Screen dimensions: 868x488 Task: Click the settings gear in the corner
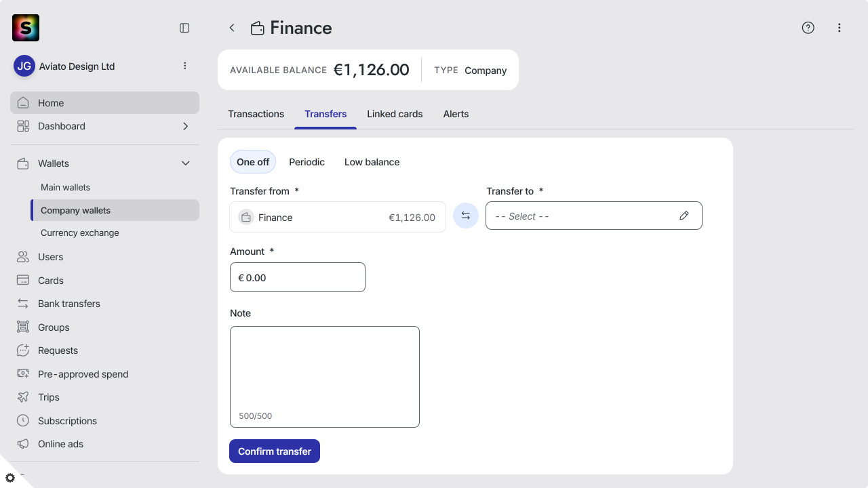pos(10,478)
